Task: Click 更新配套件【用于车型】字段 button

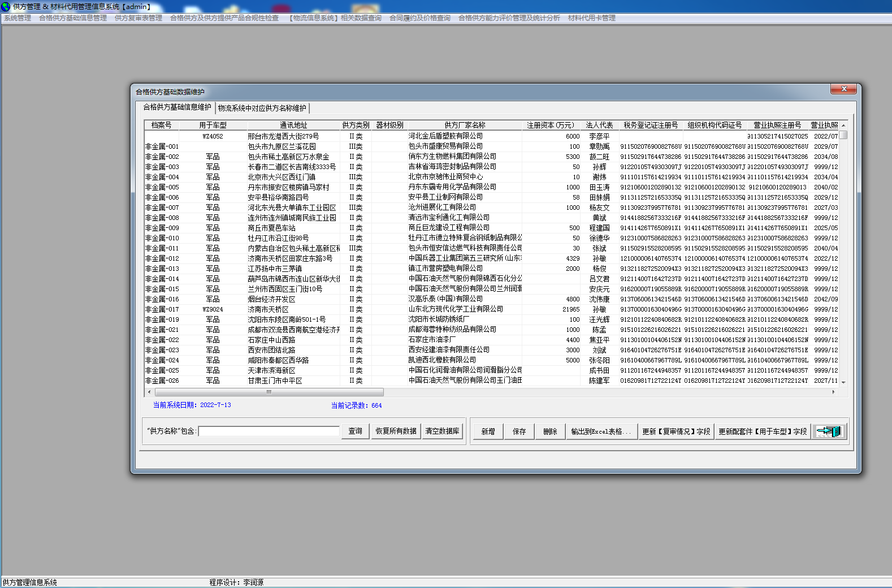Action: click(763, 431)
